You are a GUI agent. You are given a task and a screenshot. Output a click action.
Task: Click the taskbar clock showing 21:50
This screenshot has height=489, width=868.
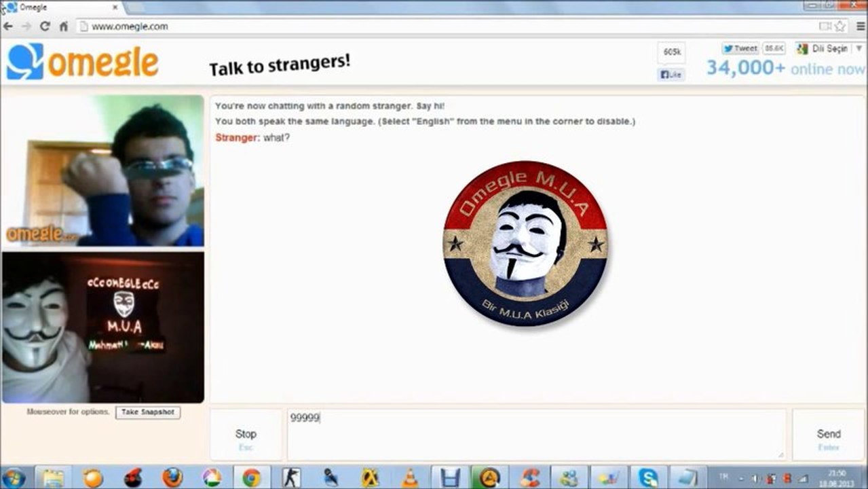click(x=837, y=478)
